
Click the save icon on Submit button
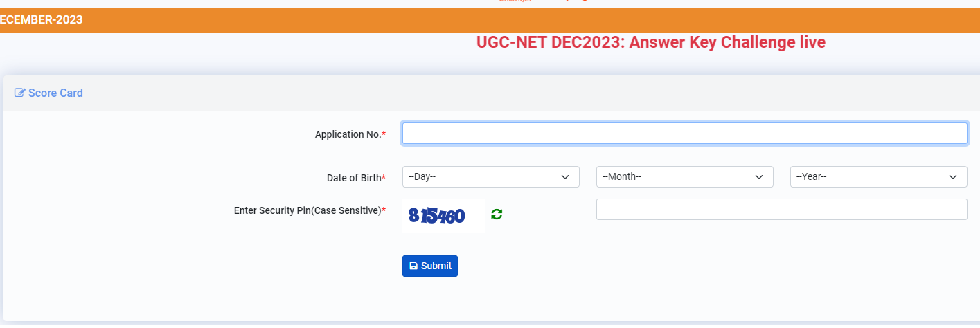point(413,266)
